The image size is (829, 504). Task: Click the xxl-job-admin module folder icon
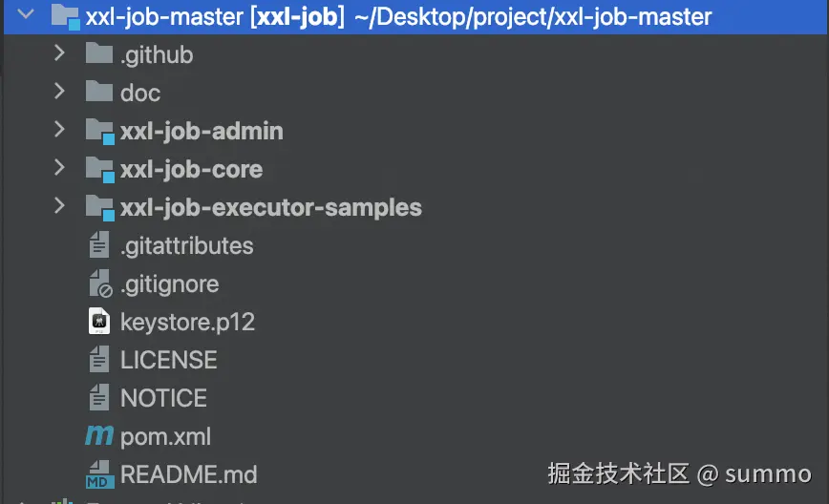[x=99, y=131]
